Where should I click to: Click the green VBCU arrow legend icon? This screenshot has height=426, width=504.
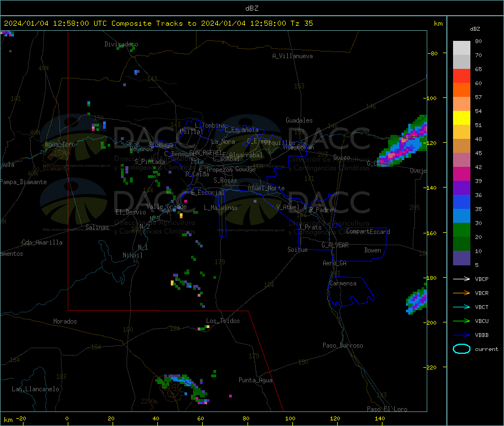pyautogui.click(x=461, y=321)
